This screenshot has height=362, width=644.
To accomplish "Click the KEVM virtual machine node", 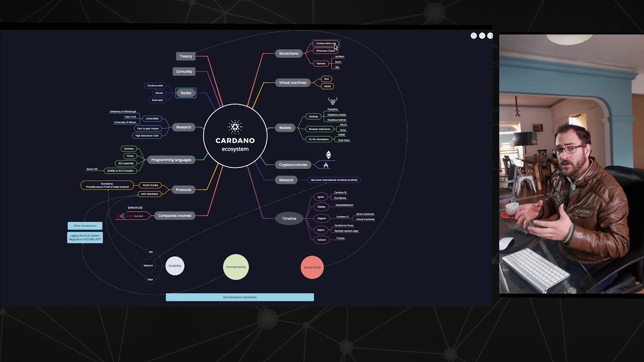I will (x=327, y=86).
